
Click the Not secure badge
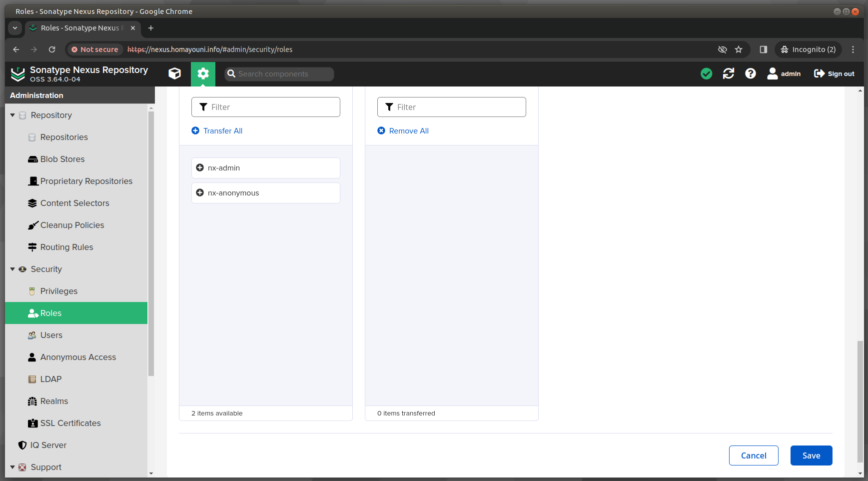[95, 49]
